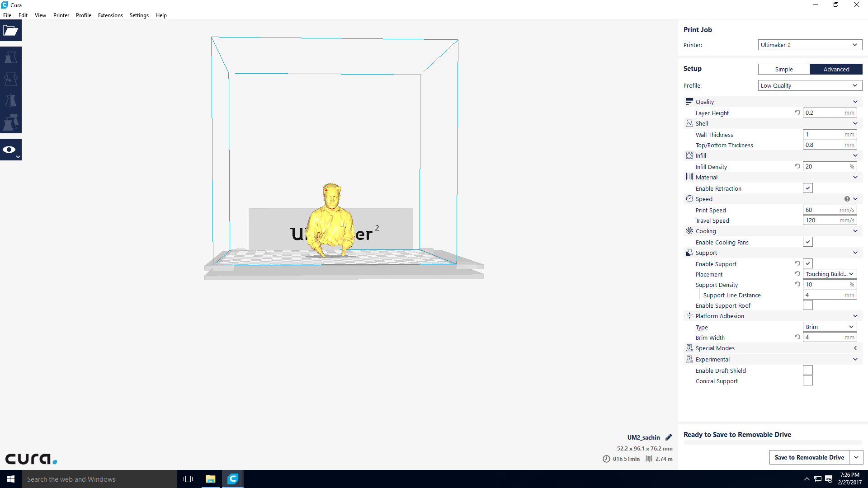Open the File menu
Image resolution: width=868 pixels, height=488 pixels.
[7, 15]
